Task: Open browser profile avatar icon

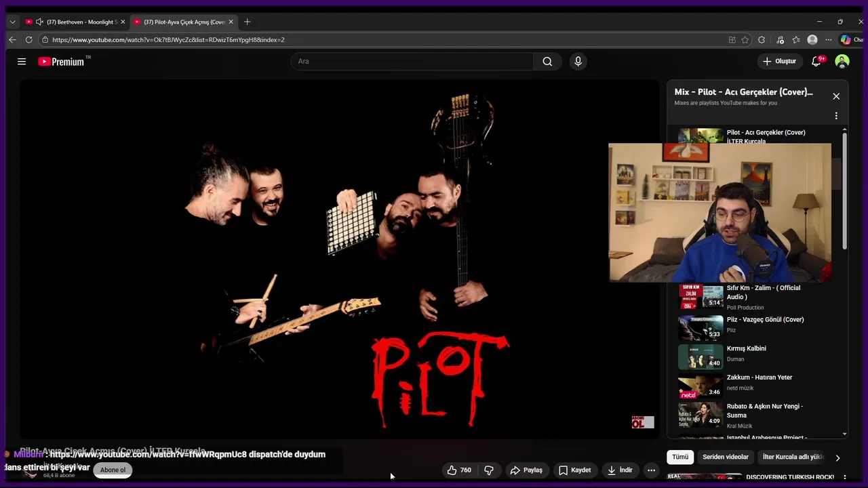Action: pyautogui.click(x=812, y=40)
